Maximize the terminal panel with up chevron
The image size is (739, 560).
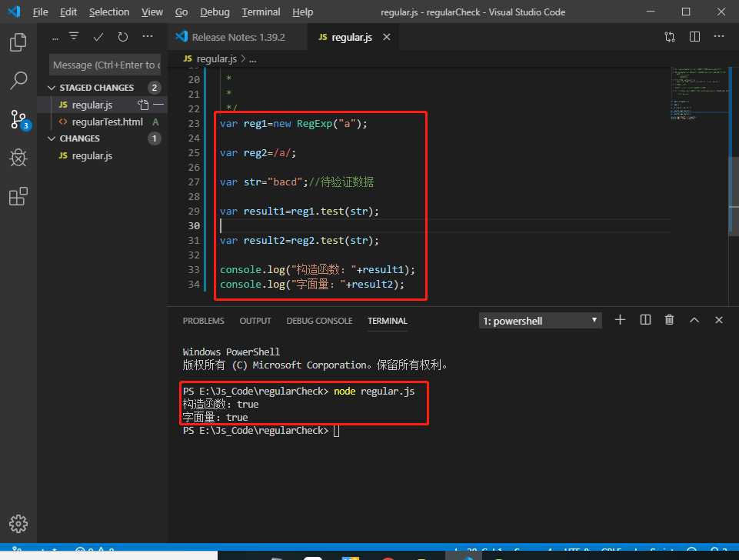694,320
